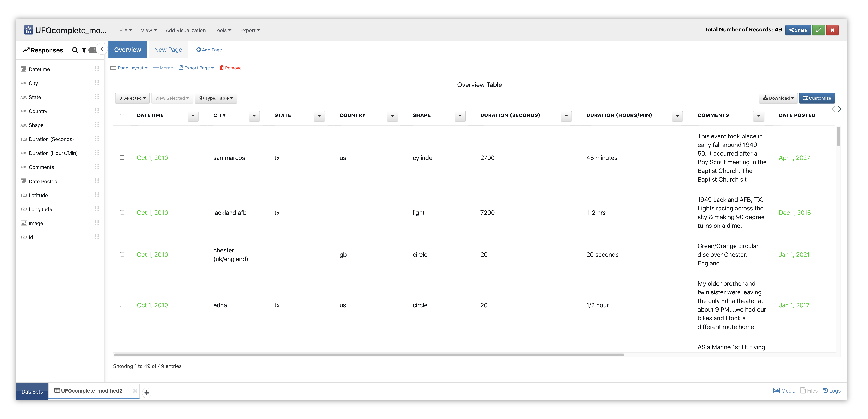Add a new dataset with the plus icon

pos(147,393)
